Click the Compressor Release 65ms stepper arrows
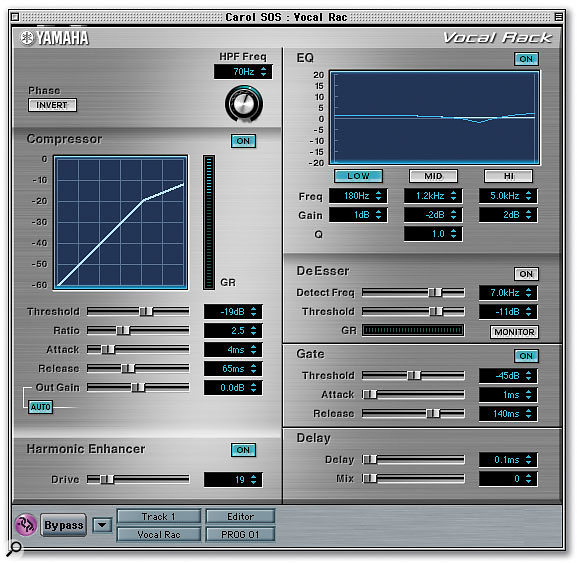 pyautogui.click(x=254, y=368)
